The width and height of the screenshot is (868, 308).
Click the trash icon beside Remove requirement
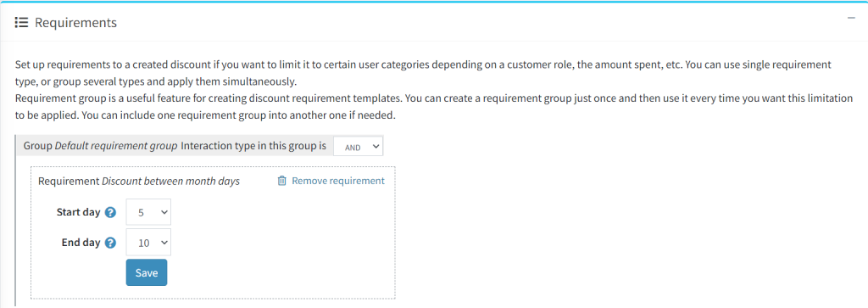coord(281,181)
